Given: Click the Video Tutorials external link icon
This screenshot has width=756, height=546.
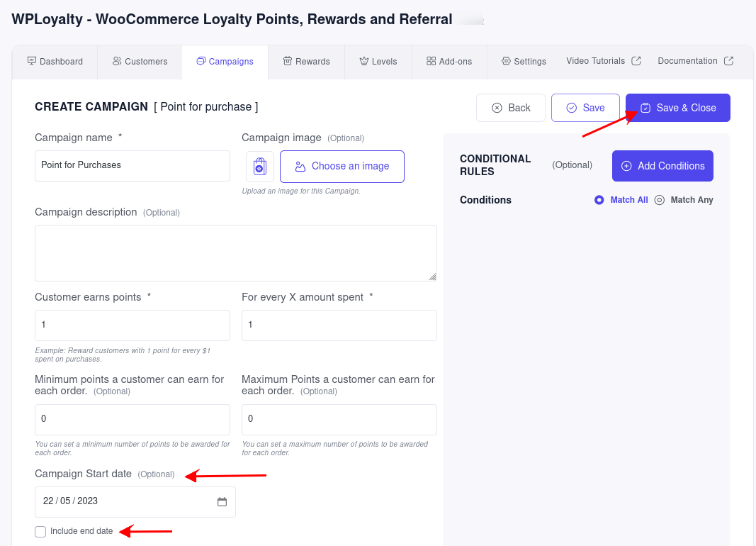Looking at the screenshot, I should (636, 61).
